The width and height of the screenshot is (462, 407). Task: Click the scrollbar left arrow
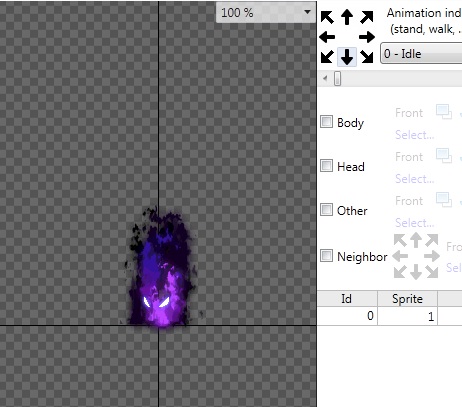pos(325,79)
